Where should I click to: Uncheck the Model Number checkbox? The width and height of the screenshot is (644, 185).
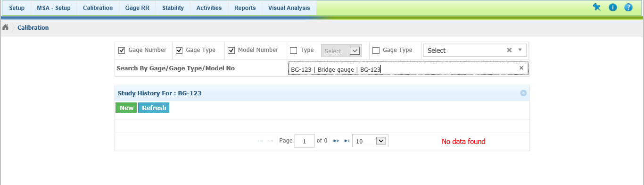[231, 50]
